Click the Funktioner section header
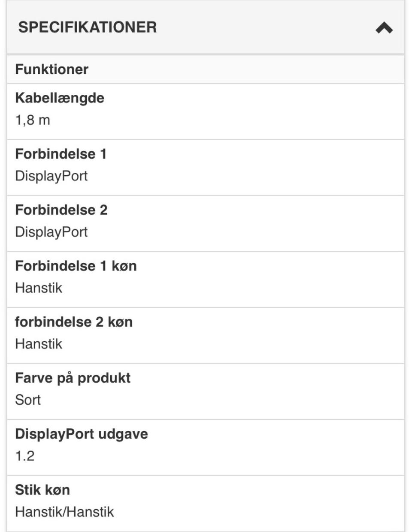This screenshot has width=412, height=532. (52, 69)
